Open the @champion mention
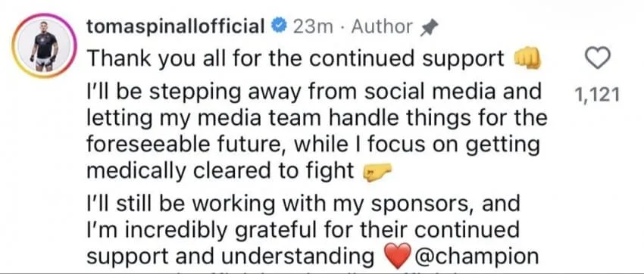Image resolution: width=644 pixels, height=274 pixels. tap(477, 256)
